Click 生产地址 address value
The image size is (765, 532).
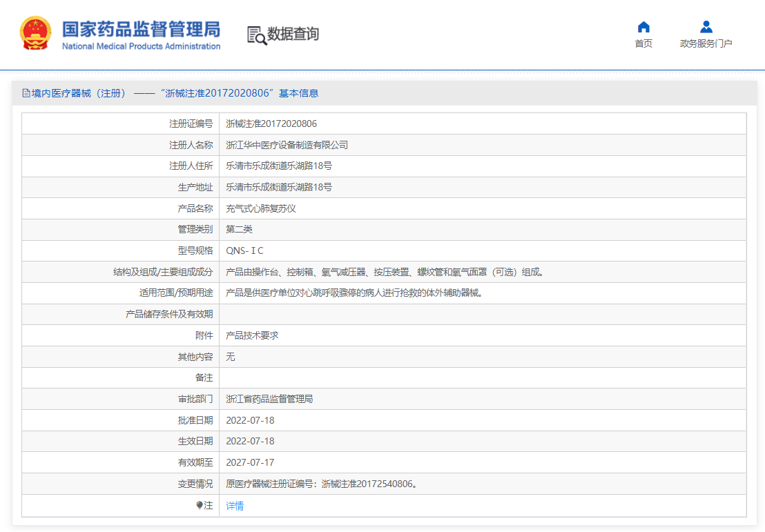coord(279,187)
